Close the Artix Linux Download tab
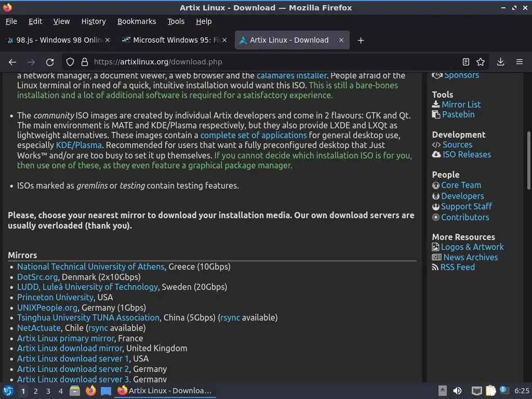This screenshot has width=532, height=399. tap(341, 40)
